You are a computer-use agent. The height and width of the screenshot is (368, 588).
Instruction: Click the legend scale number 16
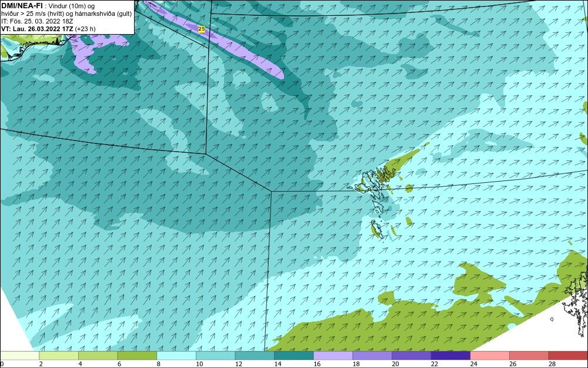pyautogui.click(x=317, y=364)
